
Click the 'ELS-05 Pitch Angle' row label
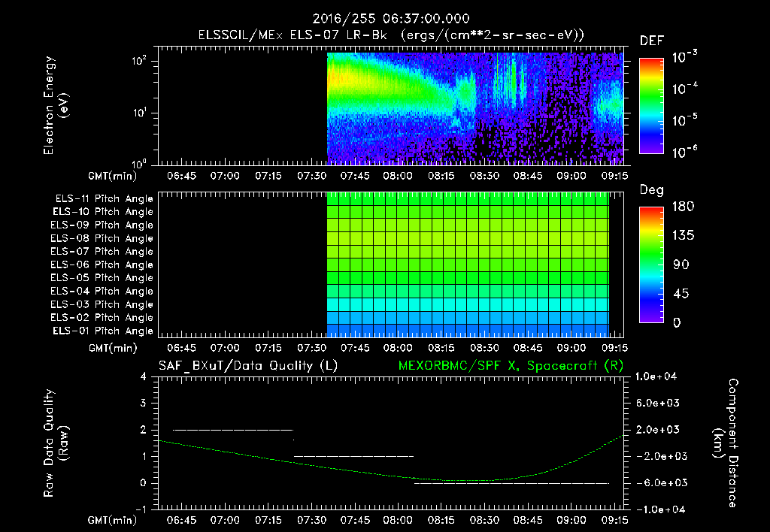click(x=102, y=278)
